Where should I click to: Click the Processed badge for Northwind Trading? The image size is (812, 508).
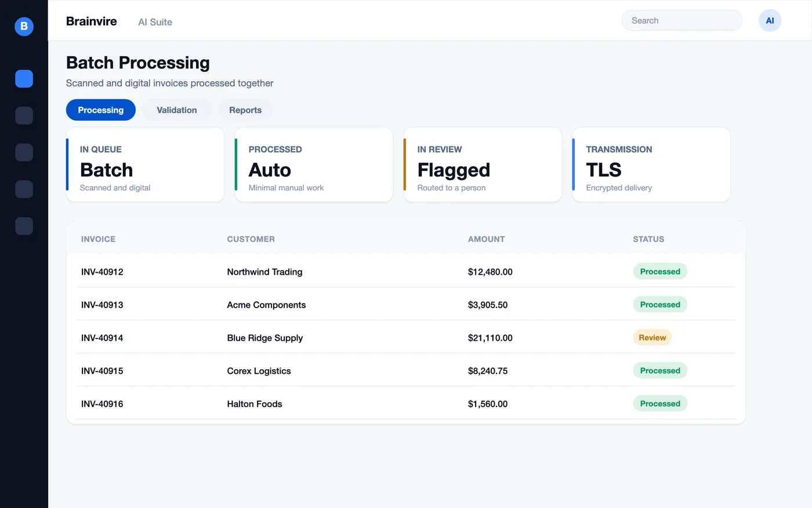point(660,271)
